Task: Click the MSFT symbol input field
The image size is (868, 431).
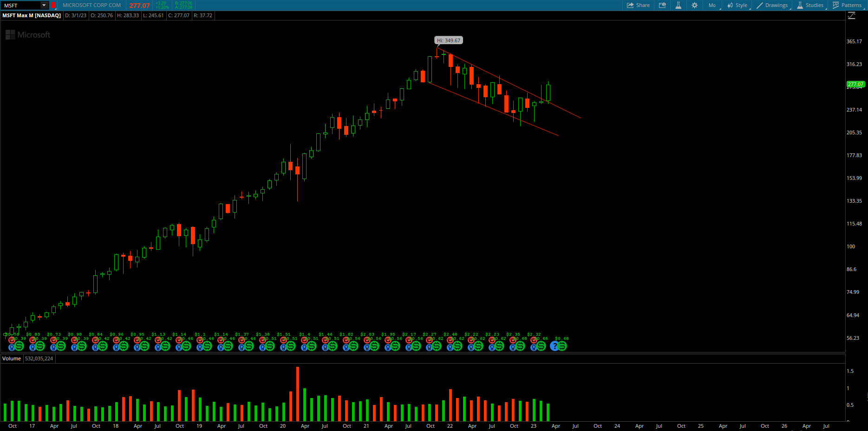Action: coord(21,5)
